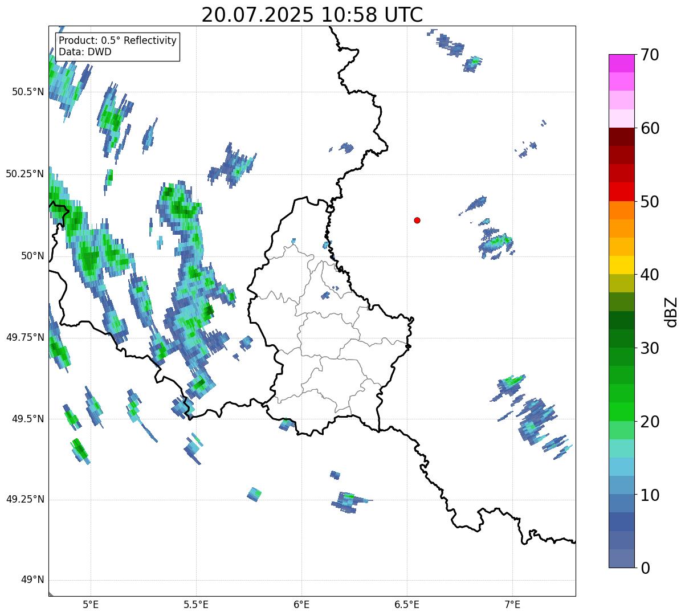Click the 50.25°N latitude label
This screenshot has height=616, width=685.
coord(25,174)
